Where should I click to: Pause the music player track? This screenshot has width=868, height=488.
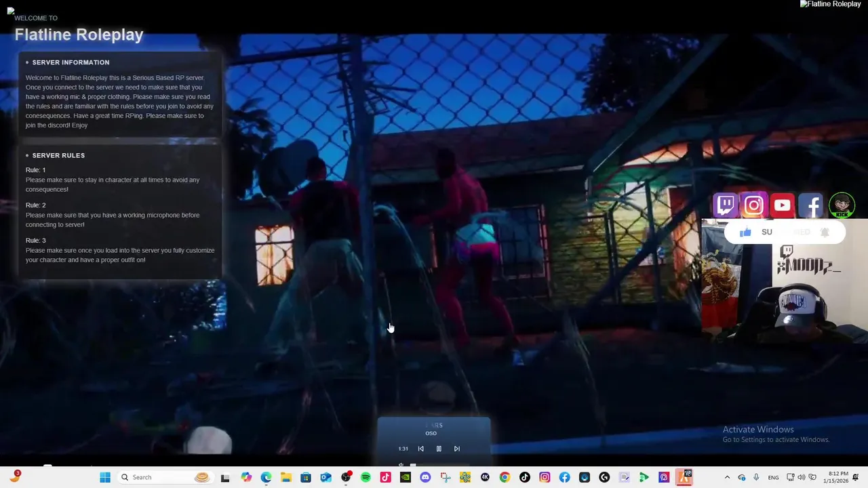click(439, 449)
